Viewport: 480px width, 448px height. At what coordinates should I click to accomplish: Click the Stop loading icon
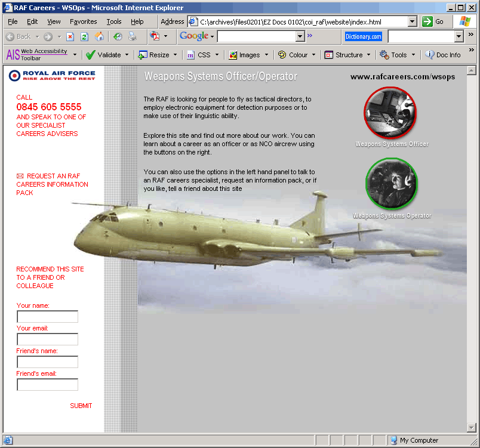tap(70, 37)
